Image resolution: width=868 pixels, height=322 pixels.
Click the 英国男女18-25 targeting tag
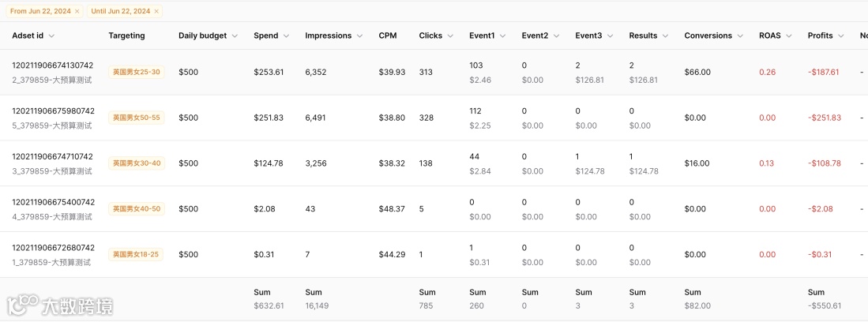pos(136,255)
